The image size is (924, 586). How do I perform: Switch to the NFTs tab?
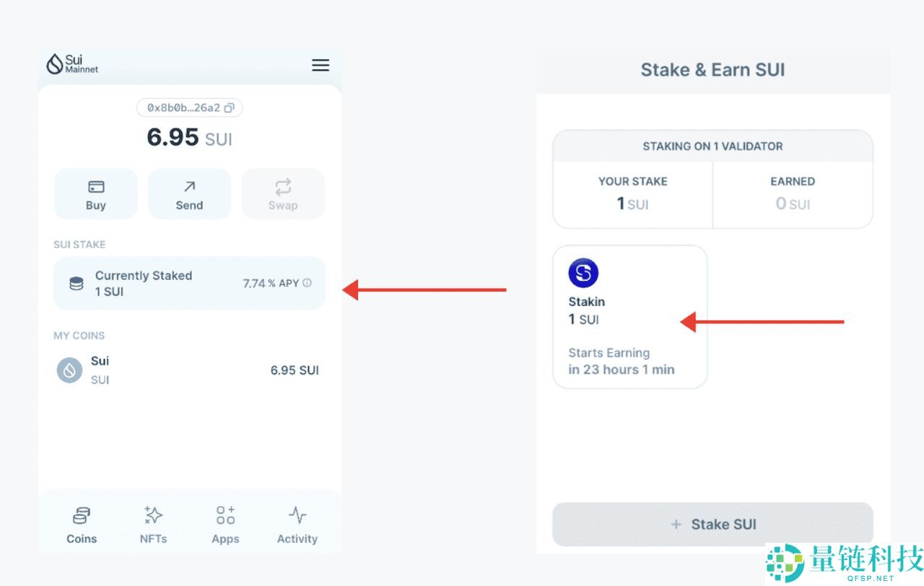[x=153, y=525]
